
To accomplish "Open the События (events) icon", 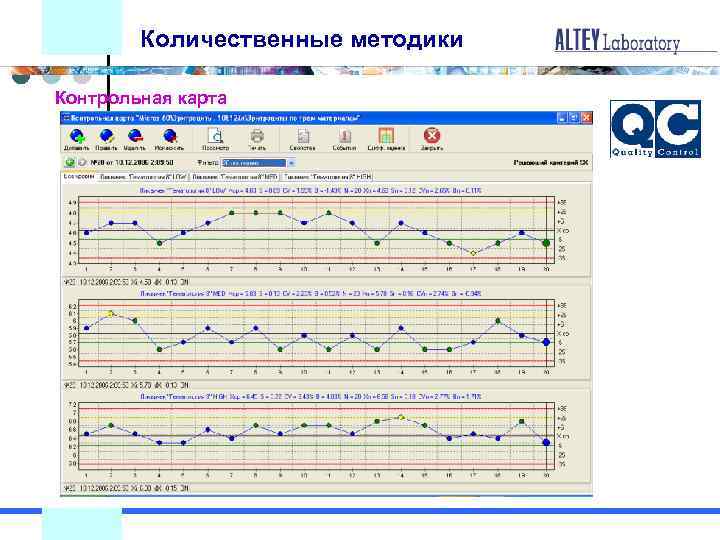I will [x=345, y=136].
